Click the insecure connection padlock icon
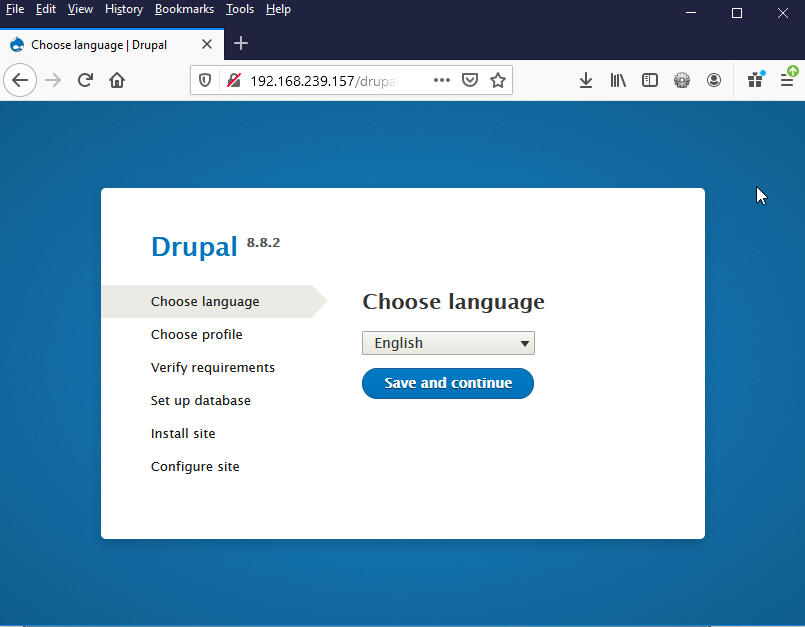The height and width of the screenshot is (627, 805). click(x=233, y=81)
